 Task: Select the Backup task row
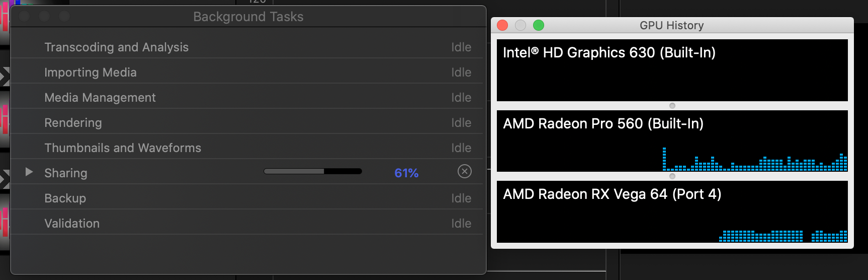(65, 198)
